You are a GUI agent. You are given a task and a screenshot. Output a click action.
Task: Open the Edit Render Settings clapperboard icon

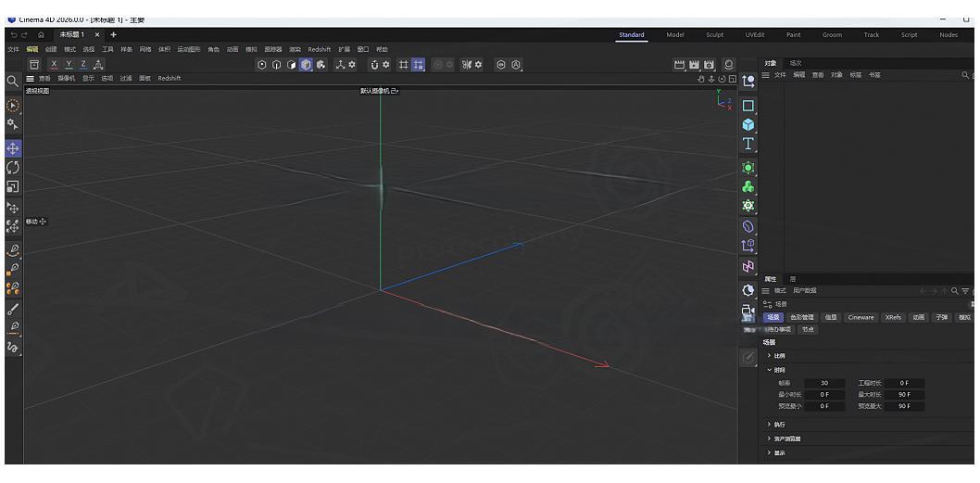pos(709,65)
